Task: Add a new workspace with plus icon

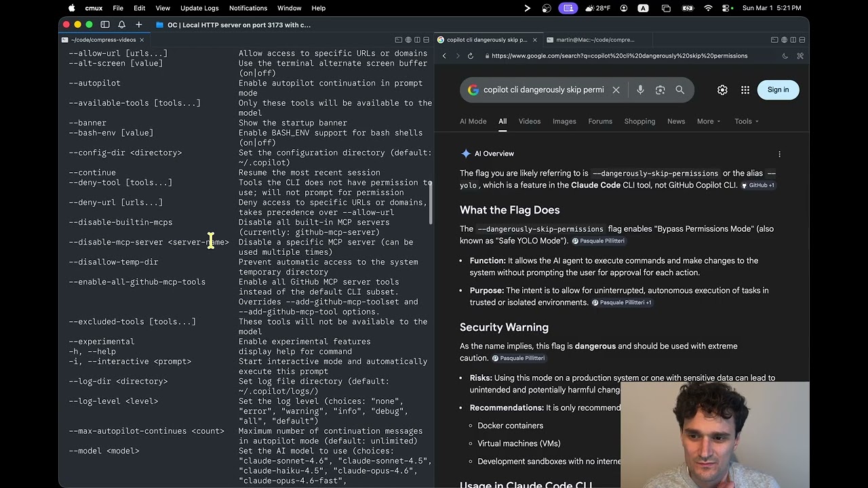Action: (138, 24)
